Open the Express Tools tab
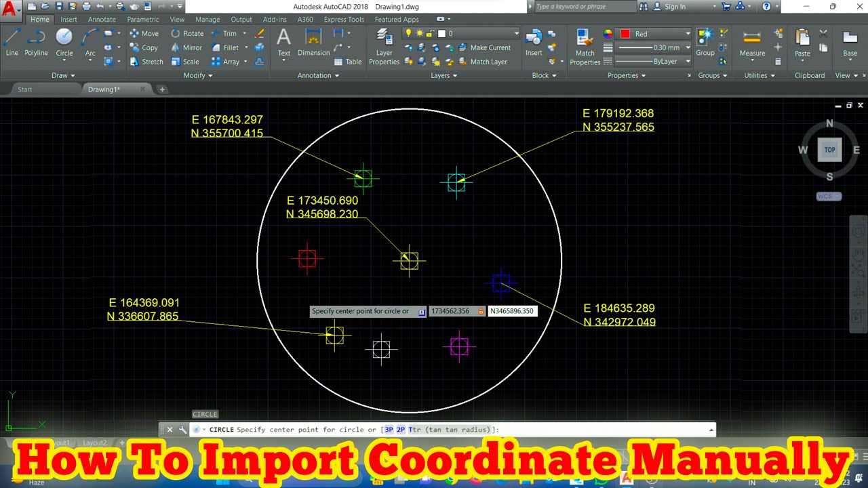 pos(344,20)
